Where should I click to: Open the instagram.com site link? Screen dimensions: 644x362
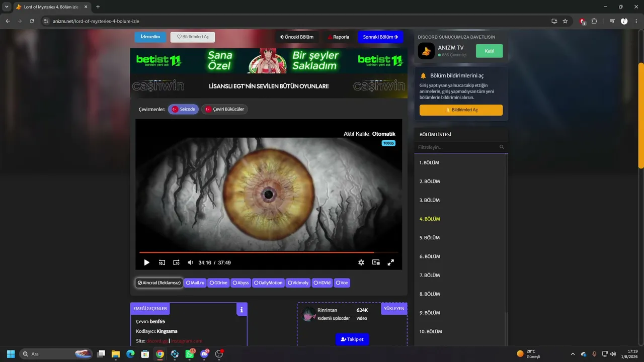pyautogui.click(x=187, y=341)
